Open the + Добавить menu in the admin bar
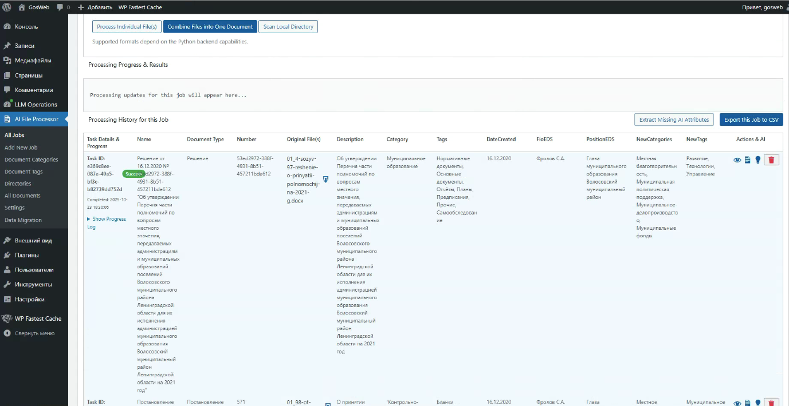The width and height of the screenshot is (789, 406). (x=96, y=6)
